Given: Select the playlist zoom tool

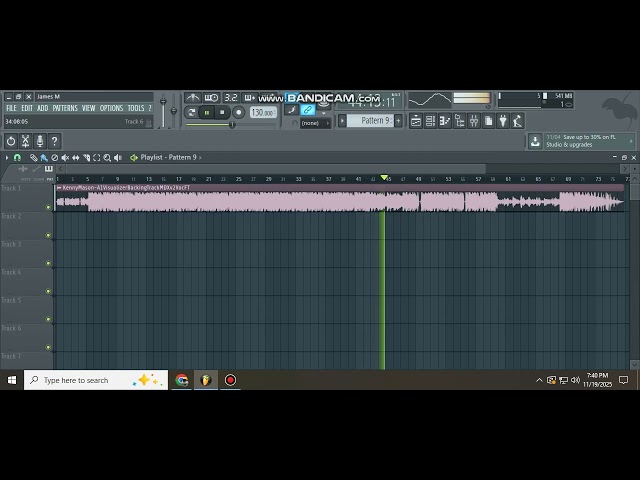Looking at the screenshot, I should [107, 158].
